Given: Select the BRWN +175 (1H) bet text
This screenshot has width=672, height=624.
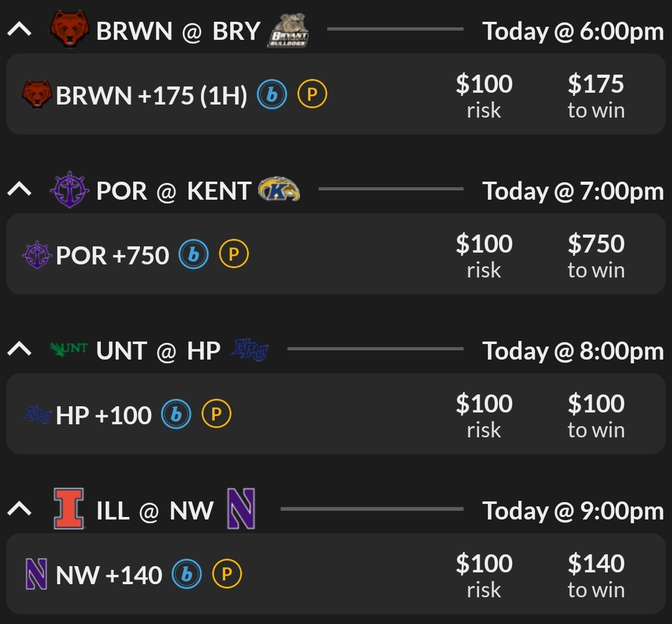Looking at the screenshot, I should (151, 96).
